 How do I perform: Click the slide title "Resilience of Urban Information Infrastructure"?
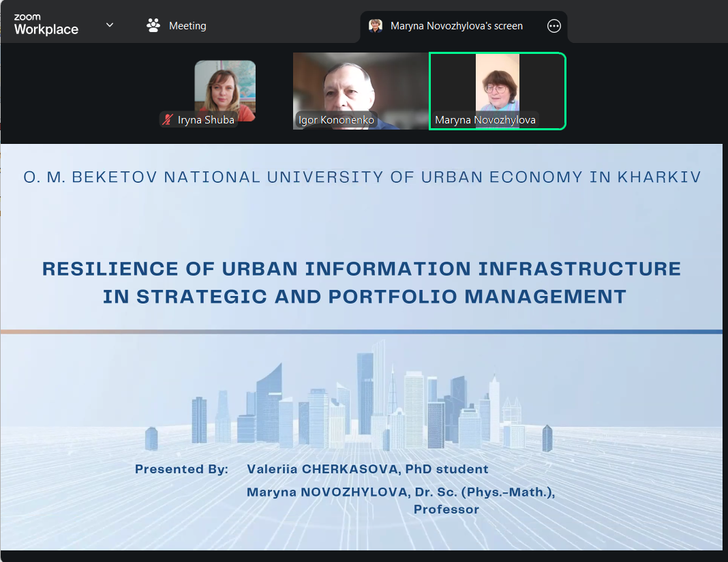click(361, 269)
